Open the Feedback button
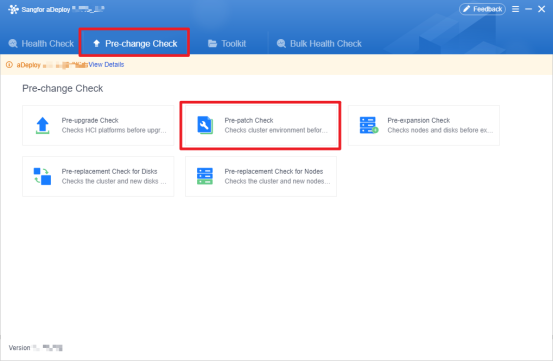Screen dimensions: 553x361 tap(482, 9)
